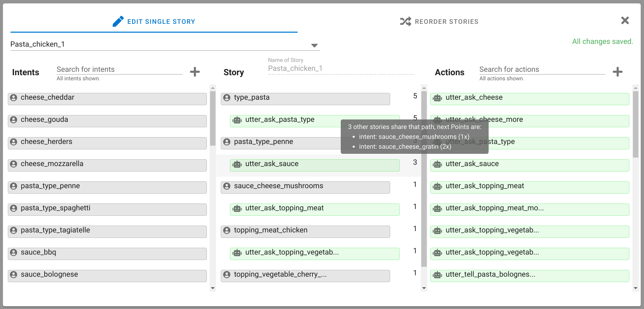Click the user icon on cheese_cheddar intent
This screenshot has height=309, width=644.
14,98
